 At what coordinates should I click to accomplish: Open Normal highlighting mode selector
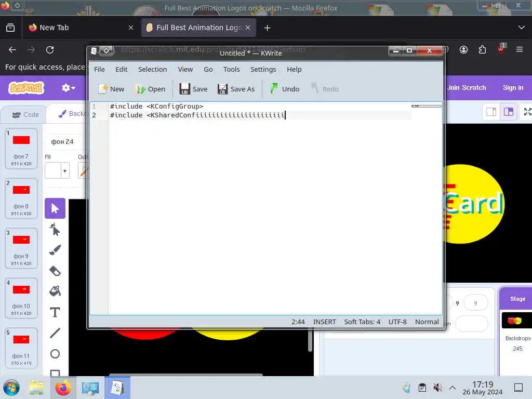pyautogui.click(x=427, y=322)
